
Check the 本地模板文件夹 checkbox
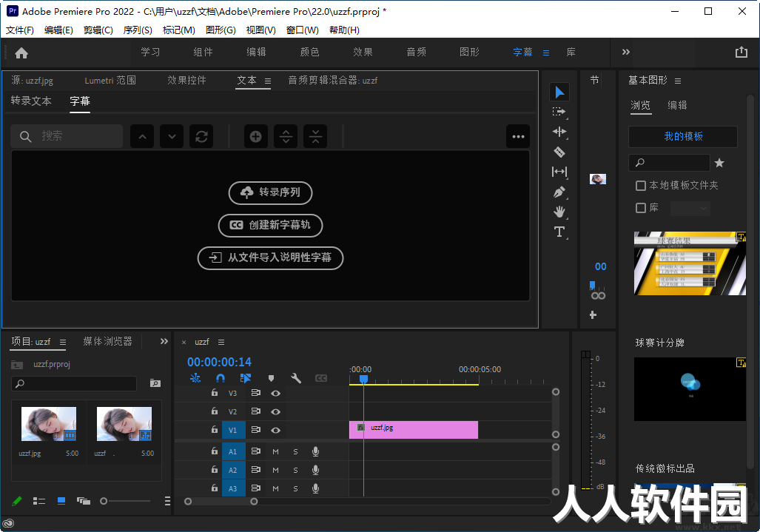click(640, 186)
